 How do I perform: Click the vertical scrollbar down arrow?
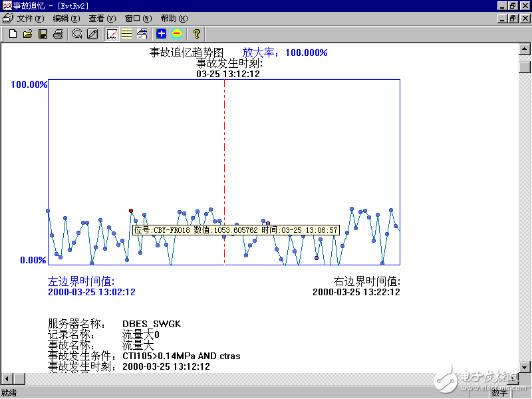point(525,367)
